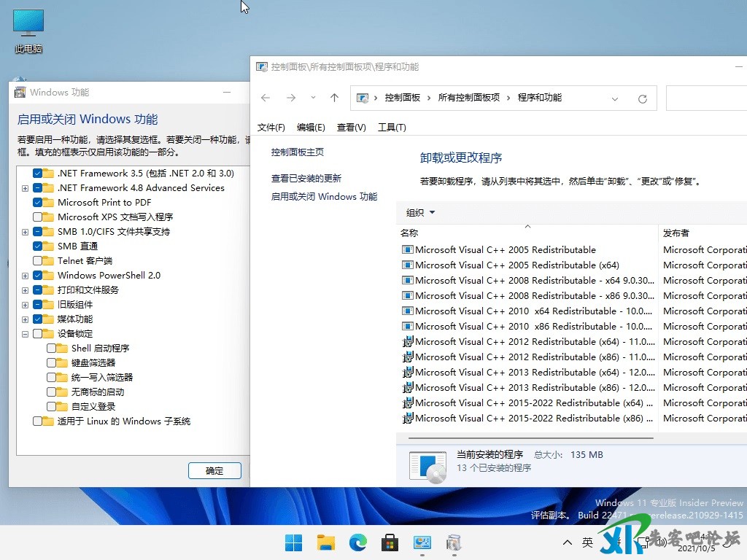Image resolution: width=747 pixels, height=560 pixels.
Task: Enable the Telnet client checkbox
Action: coord(38,260)
